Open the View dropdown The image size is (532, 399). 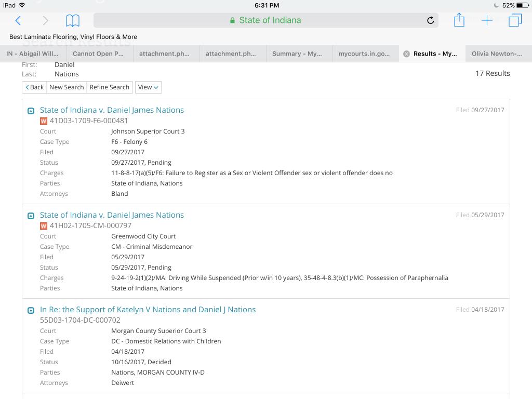148,87
